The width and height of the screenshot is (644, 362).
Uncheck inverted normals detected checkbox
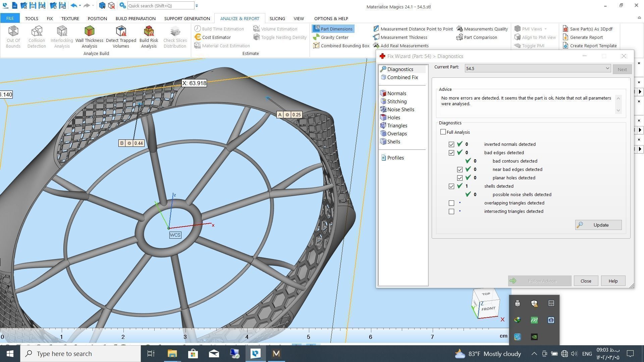click(x=451, y=144)
